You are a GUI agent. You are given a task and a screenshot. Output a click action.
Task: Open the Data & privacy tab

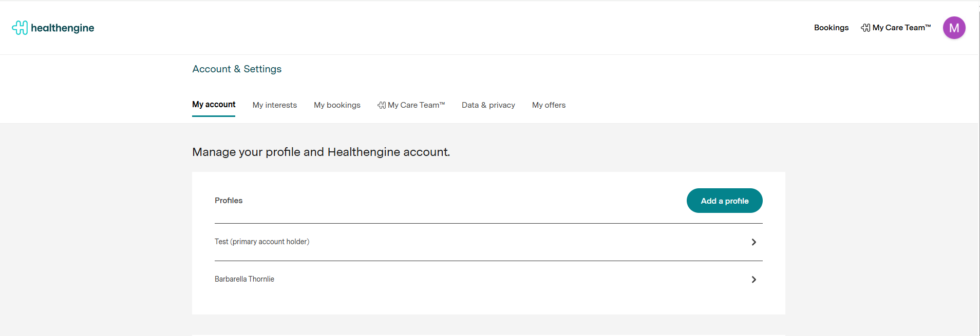pyautogui.click(x=488, y=105)
